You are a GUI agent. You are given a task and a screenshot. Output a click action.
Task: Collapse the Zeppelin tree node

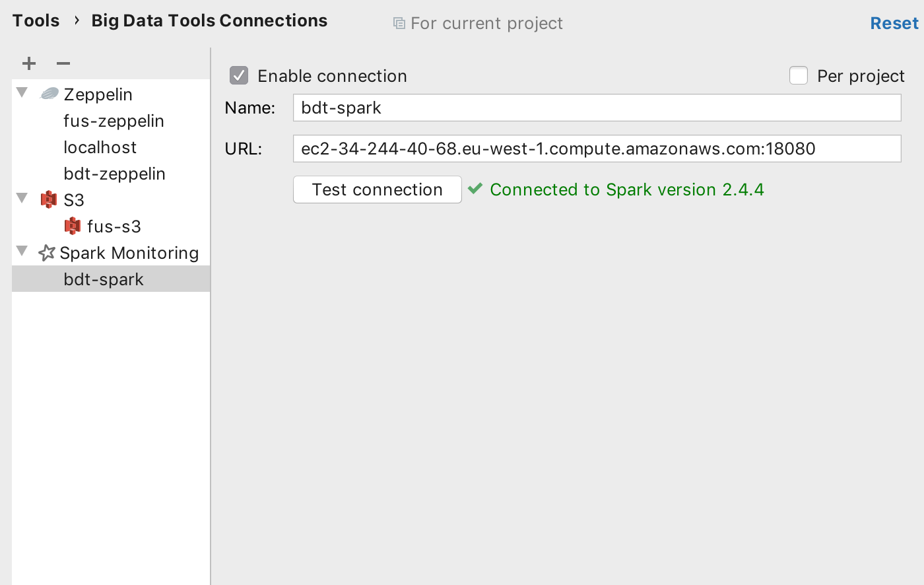coord(22,92)
